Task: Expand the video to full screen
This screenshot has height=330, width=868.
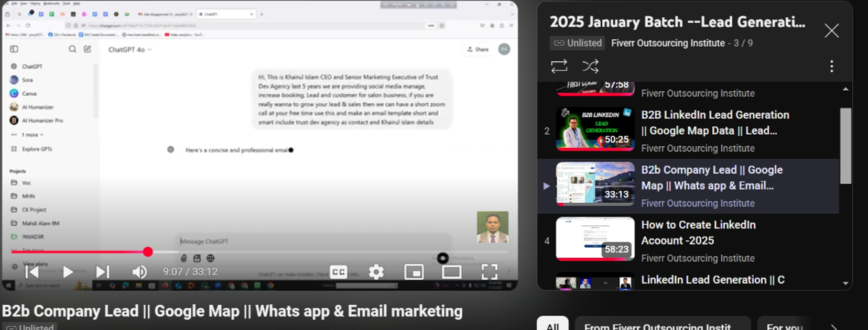Action: (x=490, y=272)
